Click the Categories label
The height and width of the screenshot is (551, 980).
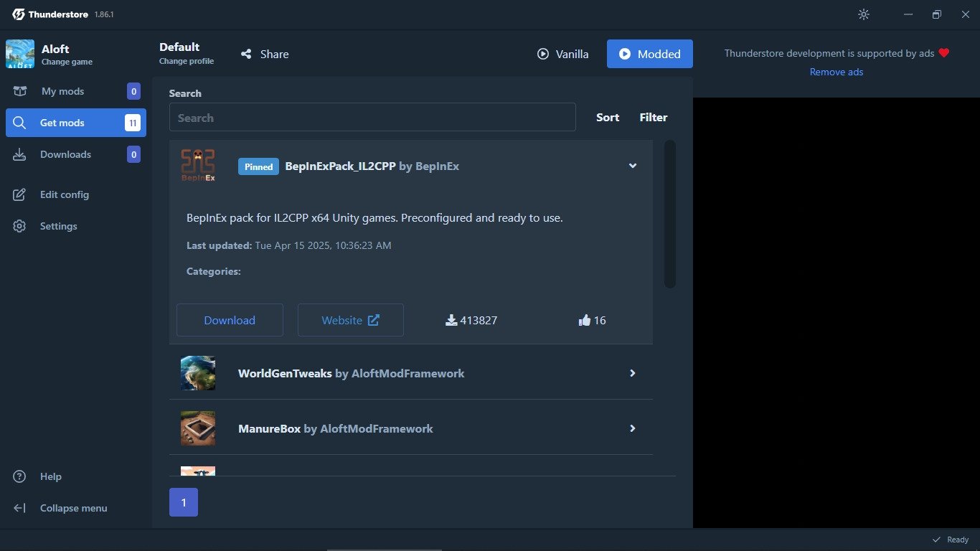point(214,271)
